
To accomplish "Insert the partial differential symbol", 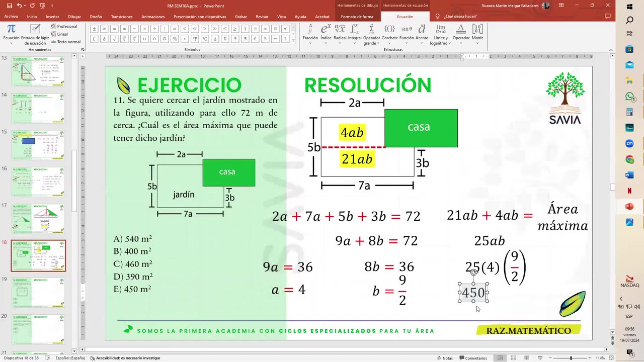I will pos(104,39).
